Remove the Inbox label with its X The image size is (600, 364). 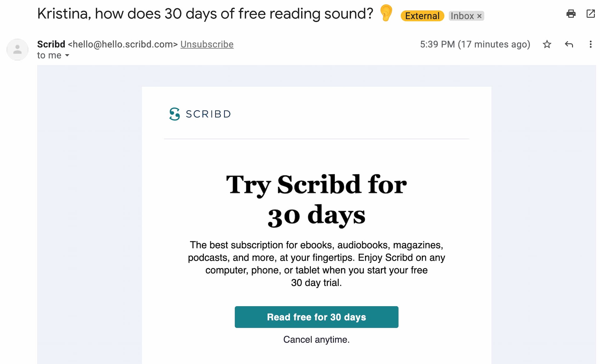point(479,16)
